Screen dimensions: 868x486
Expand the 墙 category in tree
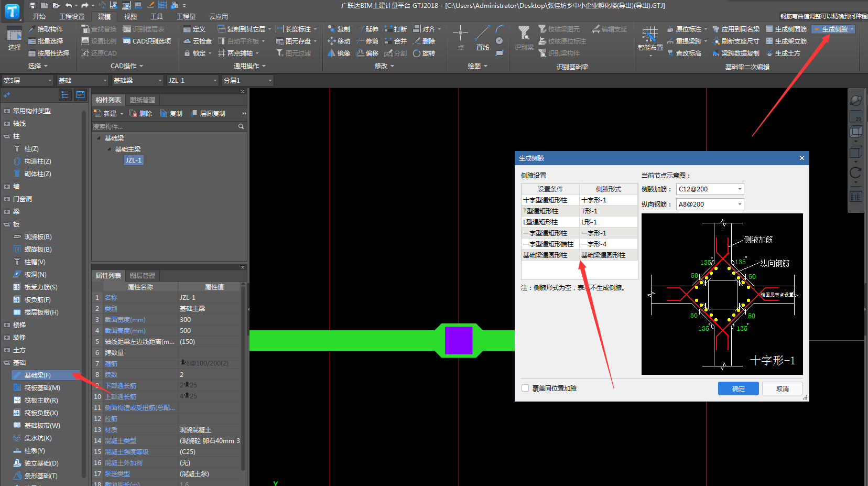(x=7, y=187)
